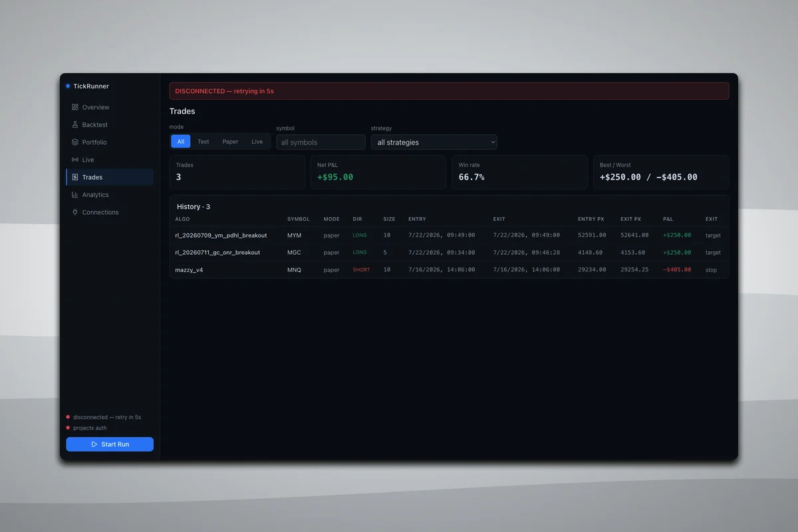This screenshot has height=532, width=798.
Task: Filter trades by Paper mode
Action: 230,142
